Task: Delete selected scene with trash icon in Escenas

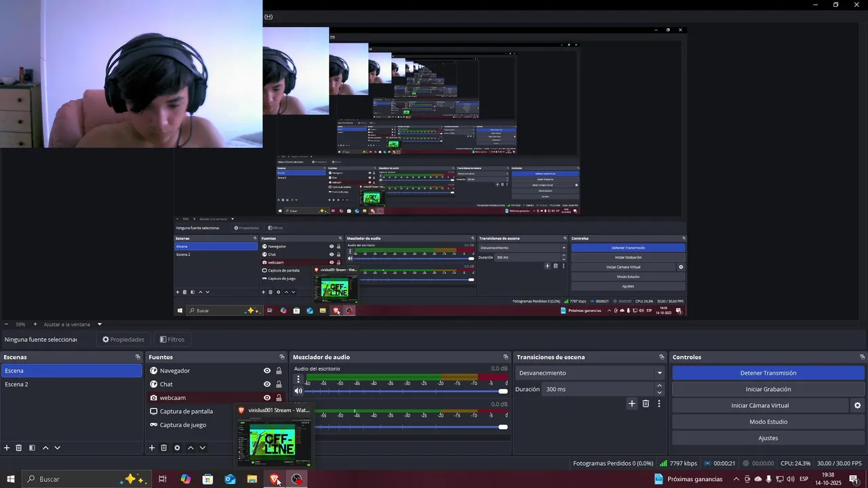Action: tap(19, 448)
